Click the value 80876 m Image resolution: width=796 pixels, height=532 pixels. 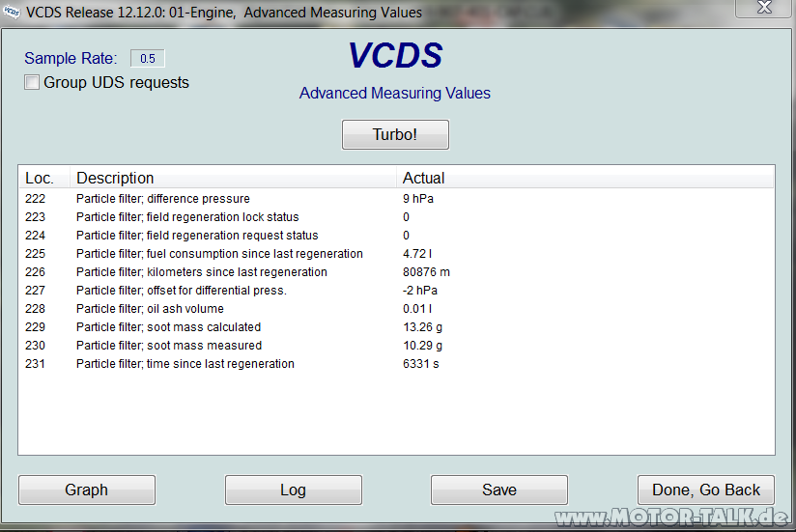426,272
